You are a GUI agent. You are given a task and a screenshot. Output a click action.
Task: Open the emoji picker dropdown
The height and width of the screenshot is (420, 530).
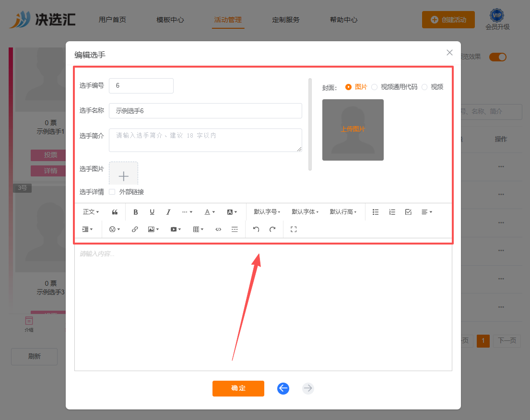click(x=115, y=230)
